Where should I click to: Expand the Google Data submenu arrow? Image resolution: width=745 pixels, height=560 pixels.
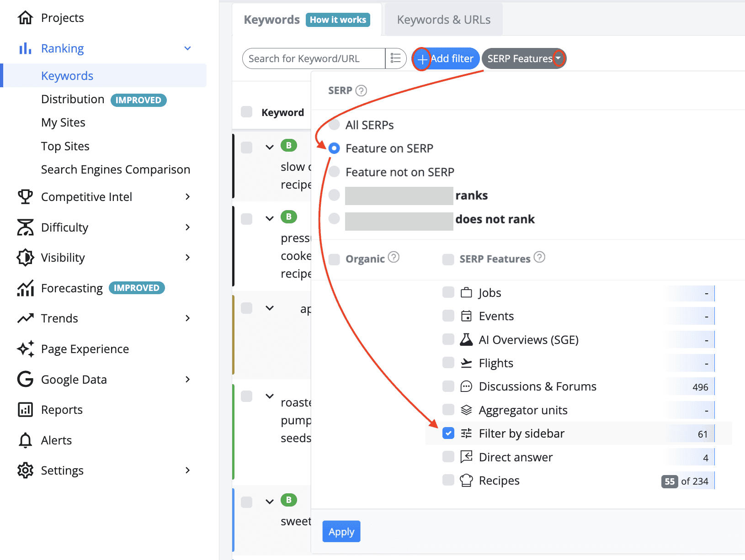pyautogui.click(x=187, y=379)
